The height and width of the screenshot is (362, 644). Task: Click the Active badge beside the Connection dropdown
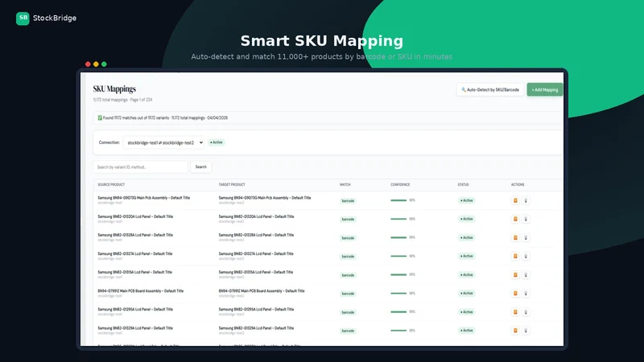pyautogui.click(x=216, y=142)
